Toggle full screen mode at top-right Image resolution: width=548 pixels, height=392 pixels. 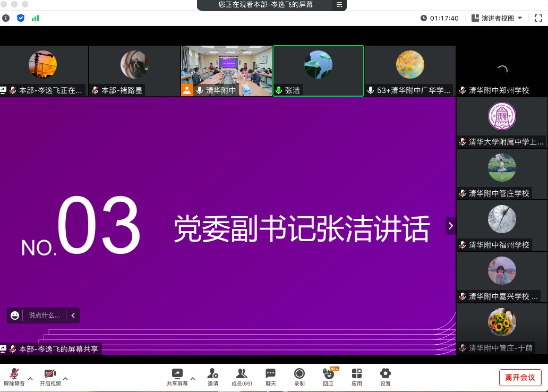(538, 18)
